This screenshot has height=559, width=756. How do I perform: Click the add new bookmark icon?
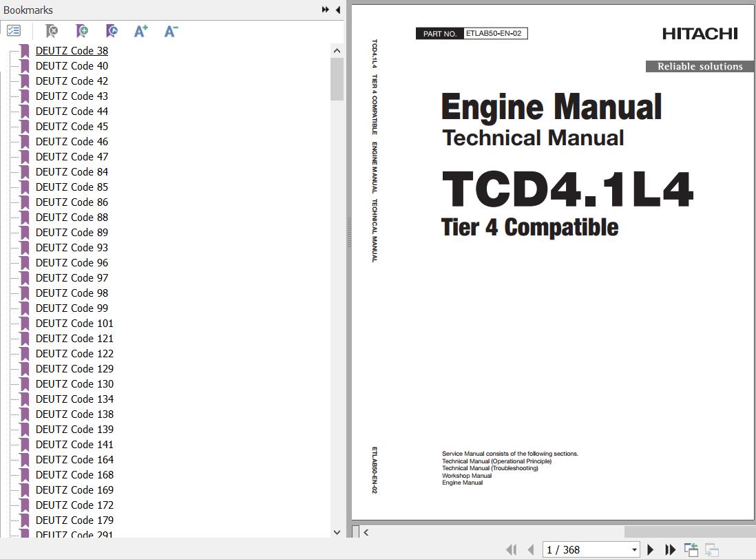click(x=81, y=32)
